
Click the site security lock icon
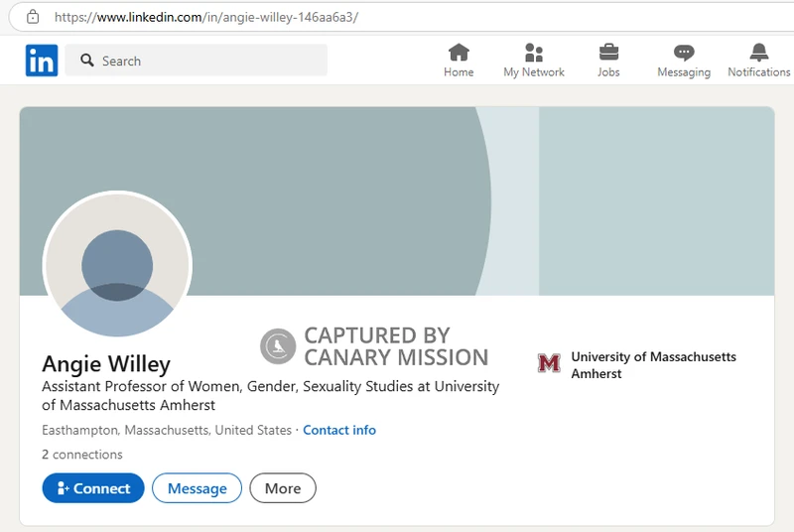click(x=33, y=17)
